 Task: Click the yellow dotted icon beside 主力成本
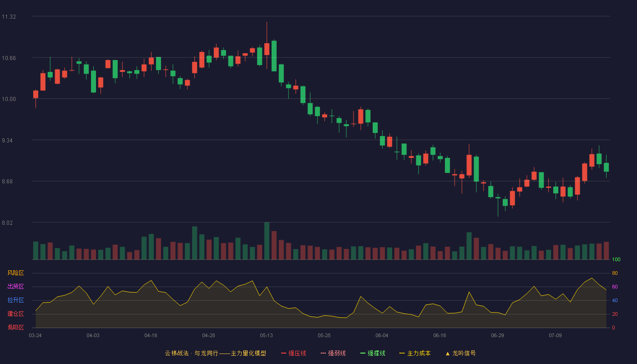402,353
